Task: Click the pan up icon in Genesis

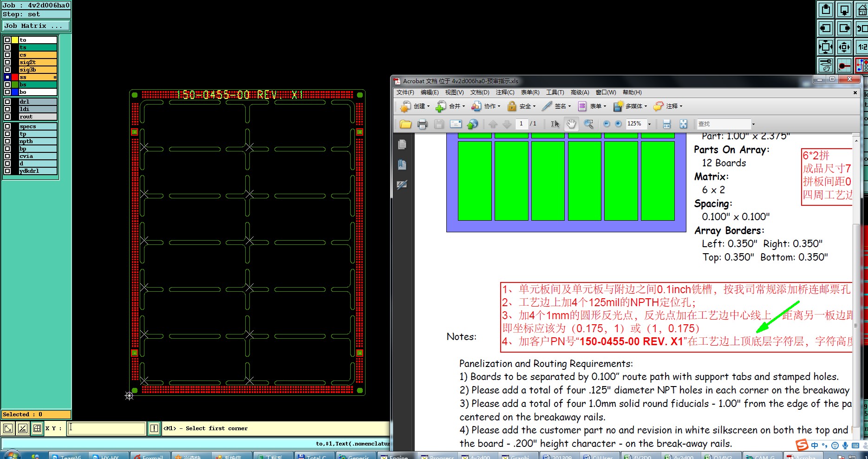Action: [x=826, y=9]
